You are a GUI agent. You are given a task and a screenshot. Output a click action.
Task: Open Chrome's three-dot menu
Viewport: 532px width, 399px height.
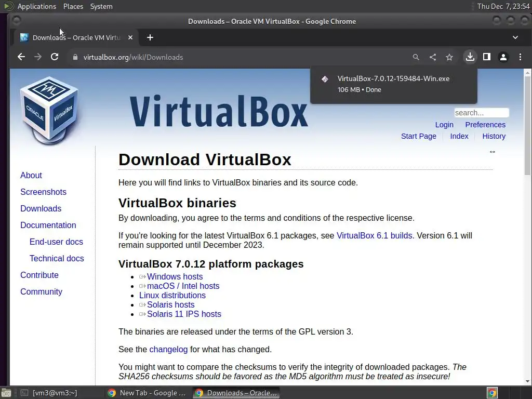click(520, 57)
